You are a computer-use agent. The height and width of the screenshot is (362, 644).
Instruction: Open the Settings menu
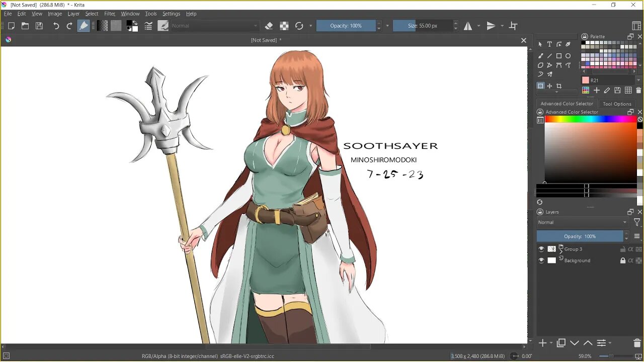click(x=171, y=14)
